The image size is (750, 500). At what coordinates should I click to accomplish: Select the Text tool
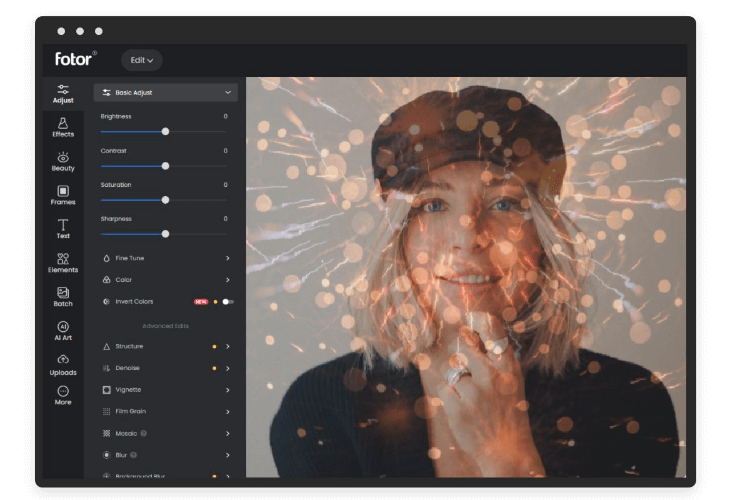[x=63, y=229]
